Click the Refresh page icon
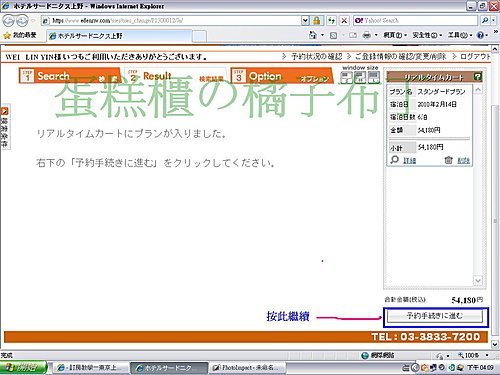Image resolution: width=500 pixels, height=375 pixels. [x=331, y=21]
